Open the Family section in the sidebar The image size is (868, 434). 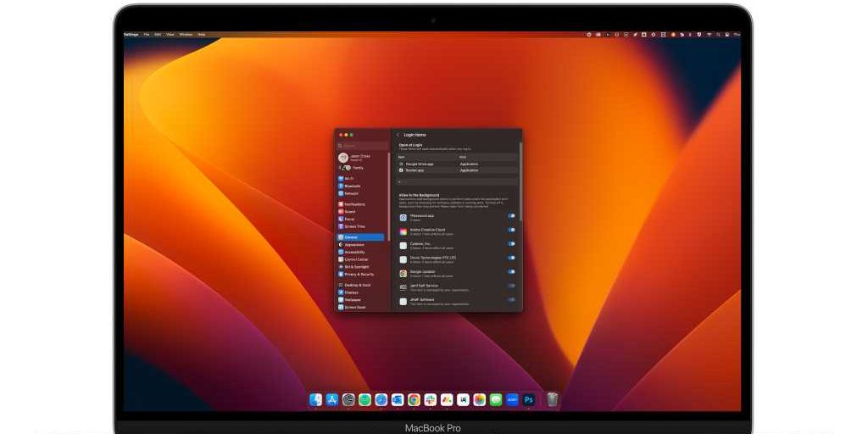pos(357,168)
